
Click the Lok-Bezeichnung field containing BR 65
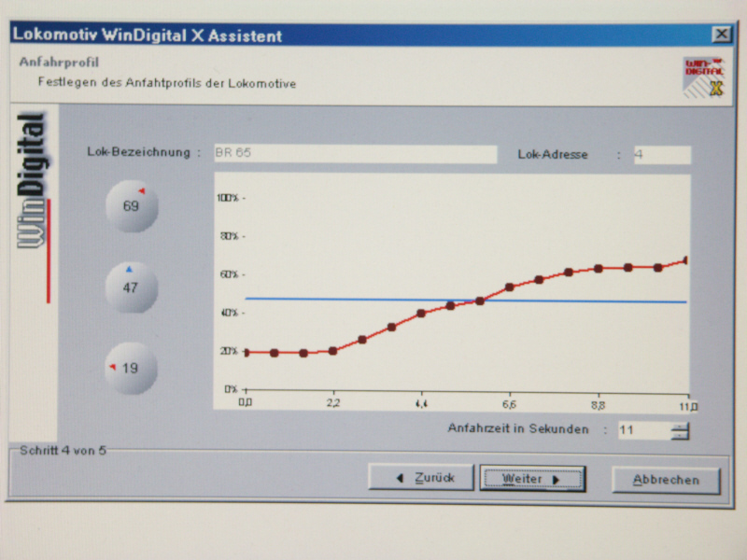pyautogui.click(x=356, y=153)
